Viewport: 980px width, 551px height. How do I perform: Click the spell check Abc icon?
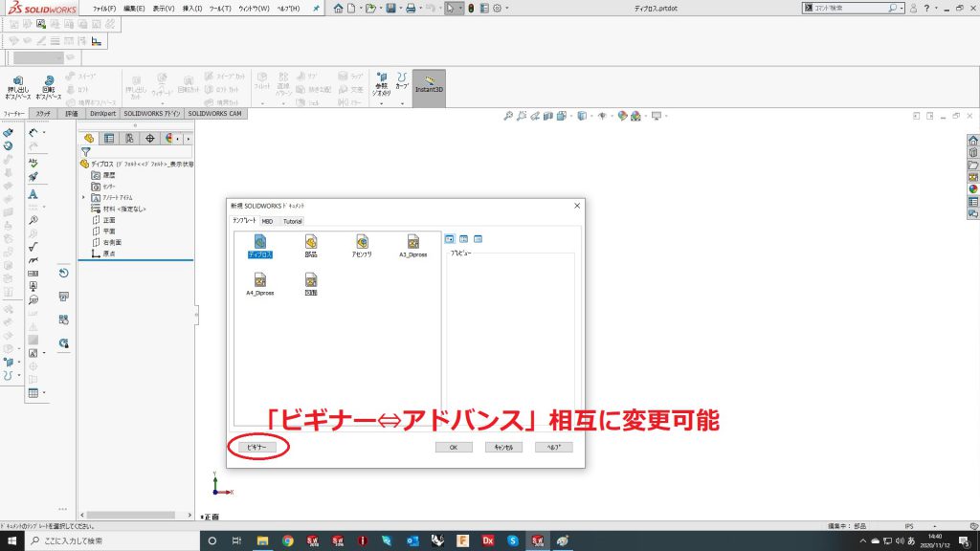[x=33, y=163]
